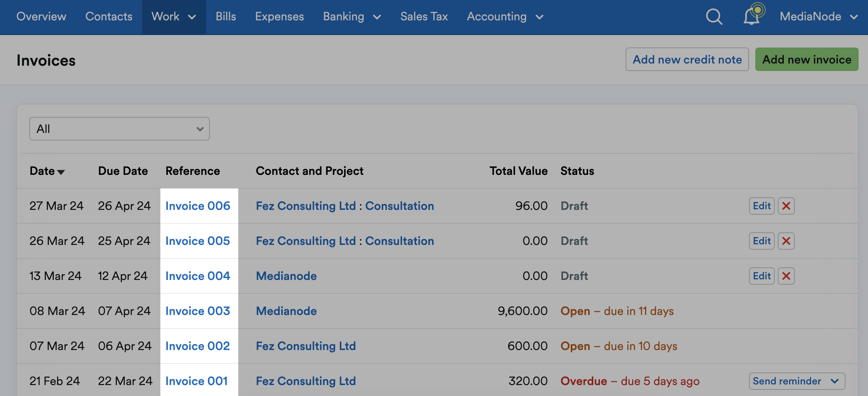Open the All invoices filter dropdown

pyautogui.click(x=119, y=128)
